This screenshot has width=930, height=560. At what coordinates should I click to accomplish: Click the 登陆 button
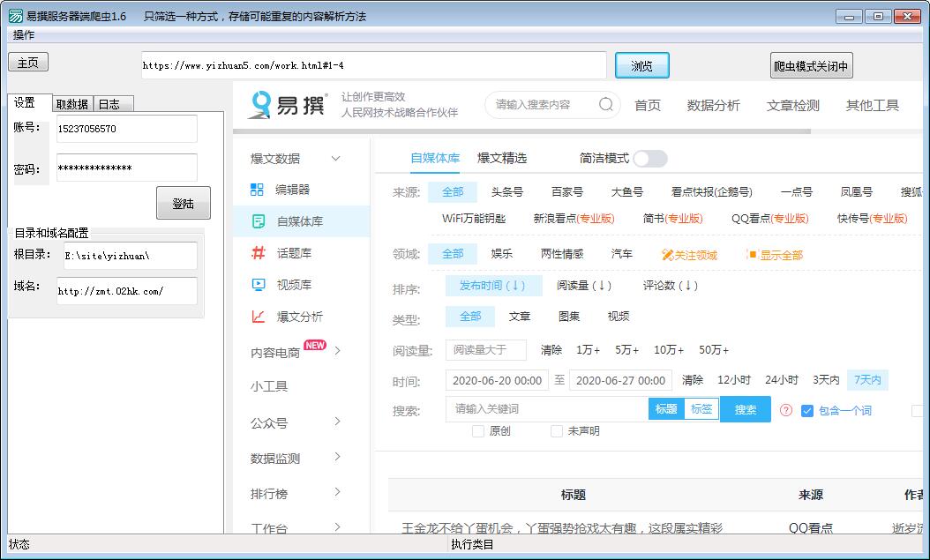click(x=184, y=203)
